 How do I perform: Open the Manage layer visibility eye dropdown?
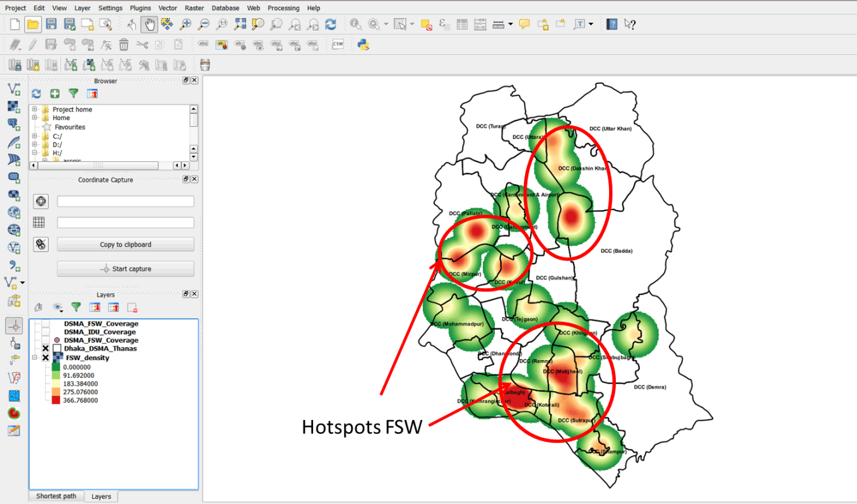[x=58, y=307]
